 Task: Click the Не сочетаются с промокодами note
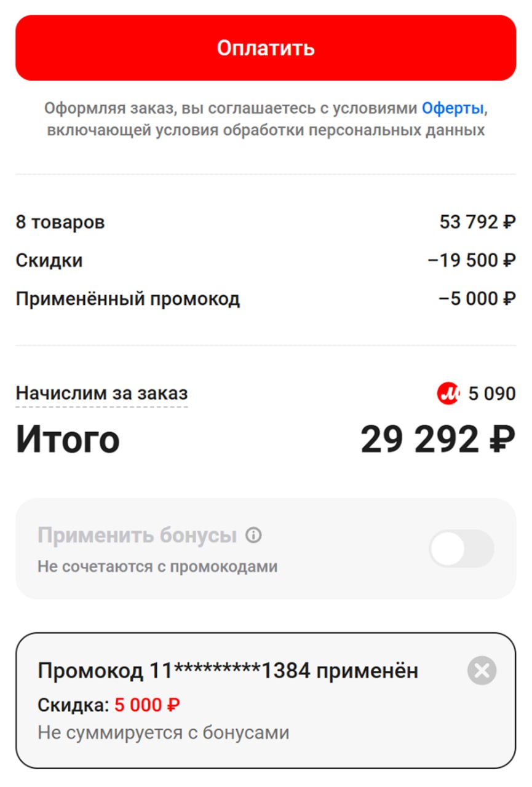[157, 566]
